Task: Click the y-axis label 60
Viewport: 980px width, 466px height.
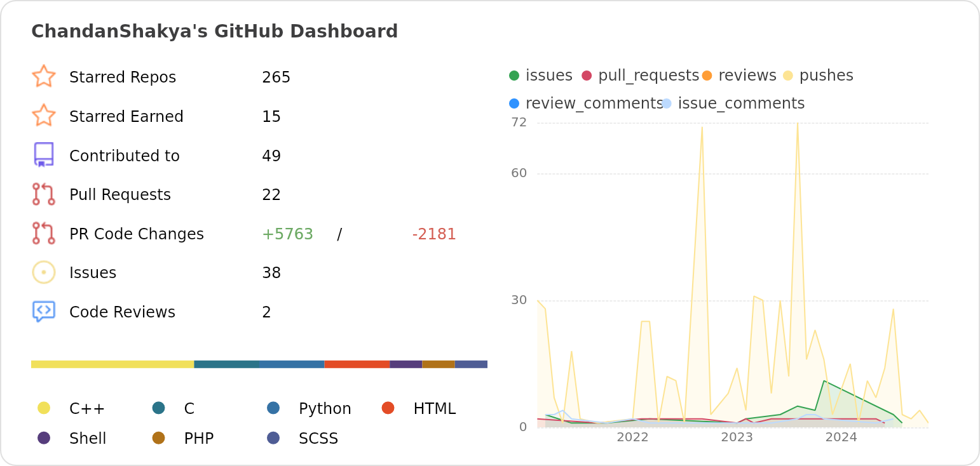Action: pyautogui.click(x=519, y=173)
